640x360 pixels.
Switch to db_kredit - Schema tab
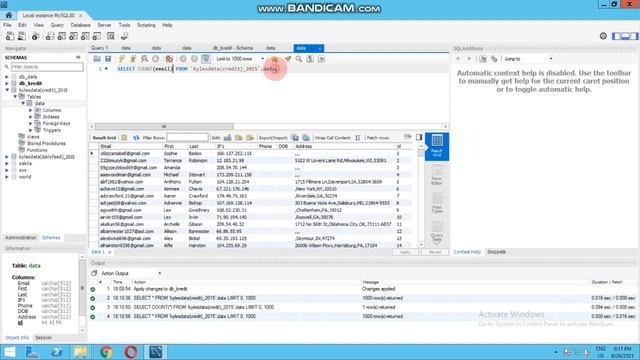point(233,48)
